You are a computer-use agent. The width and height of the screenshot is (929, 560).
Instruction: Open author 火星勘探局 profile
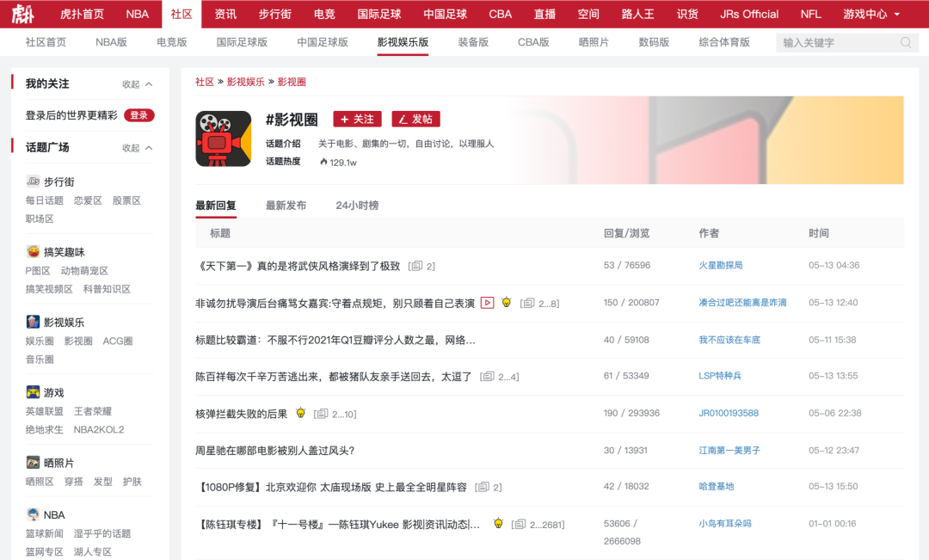[721, 265]
